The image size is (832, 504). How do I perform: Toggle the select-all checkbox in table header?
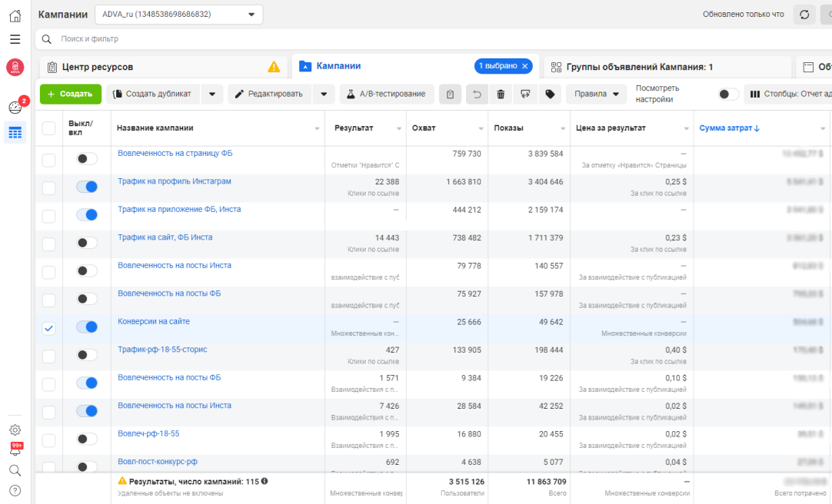pos(48,128)
